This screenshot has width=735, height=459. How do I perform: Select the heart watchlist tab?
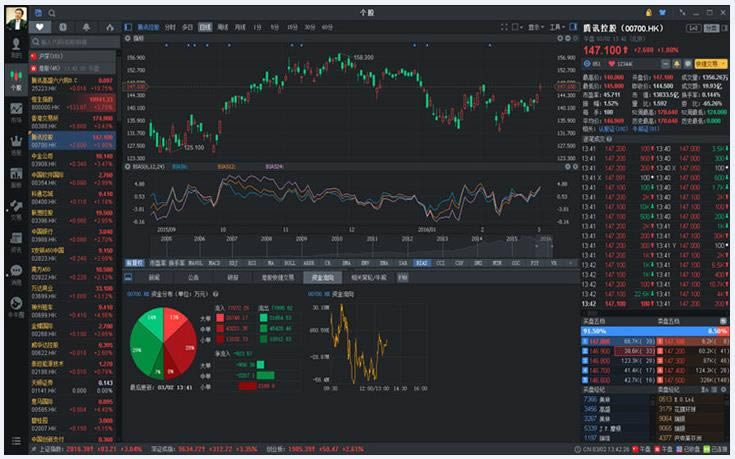(40, 27)
